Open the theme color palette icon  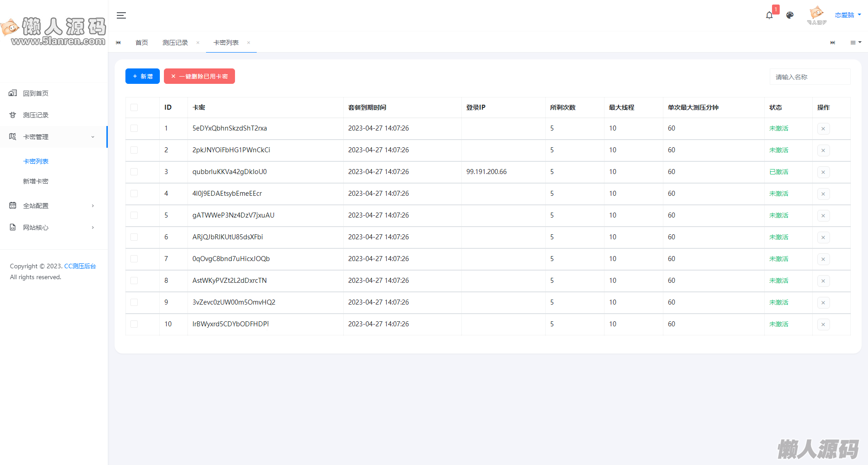[790, 15]
